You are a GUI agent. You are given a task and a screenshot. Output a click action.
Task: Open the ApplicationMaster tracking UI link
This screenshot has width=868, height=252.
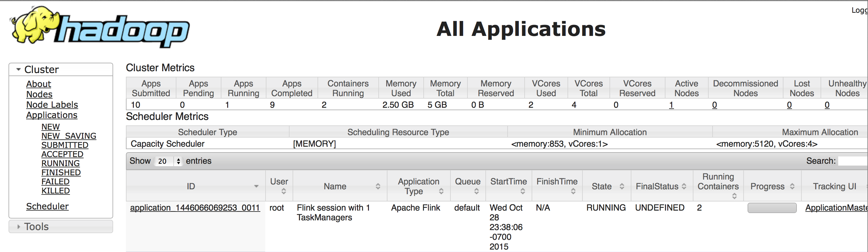coord(836,208)
